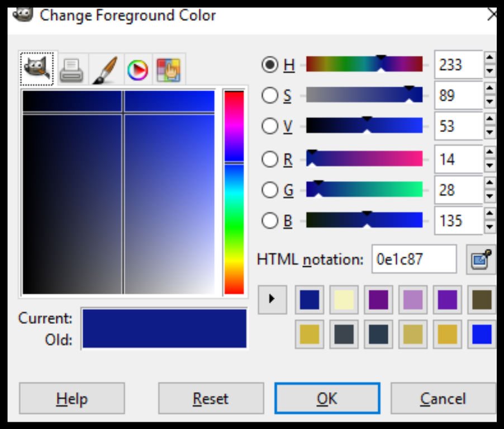Open the Watercolor brush selector tab
Screen dimensions: 504x429
click(x=106, y=70)
